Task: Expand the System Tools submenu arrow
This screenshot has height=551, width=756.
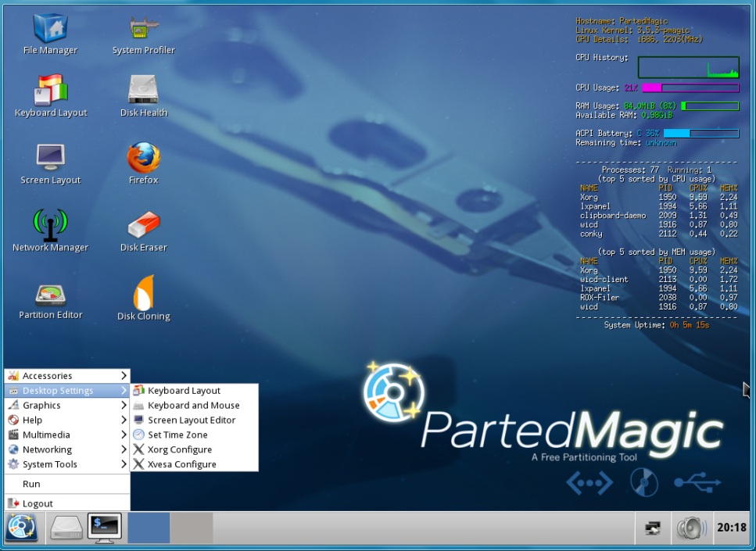Action: (124, 463)
